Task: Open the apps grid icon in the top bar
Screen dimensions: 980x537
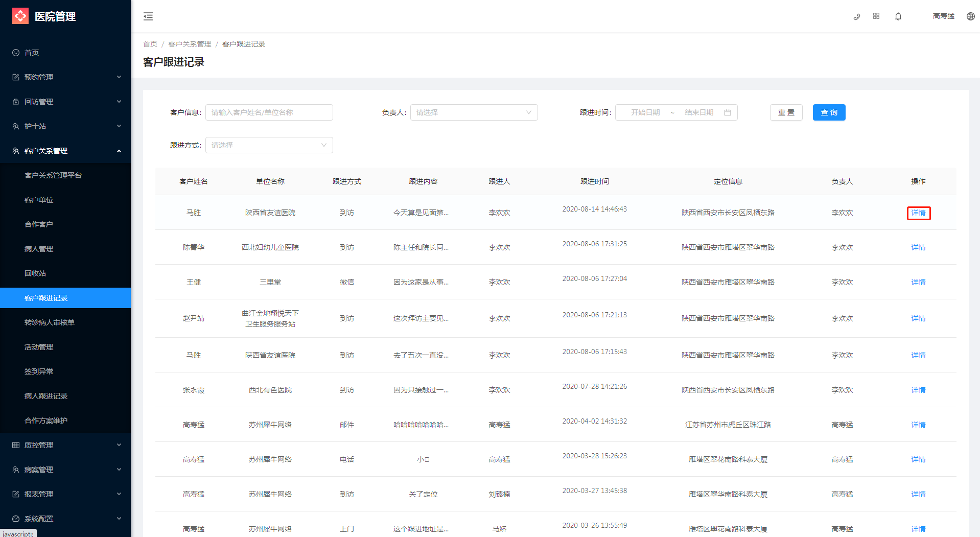Action: [x=876, y=16]
